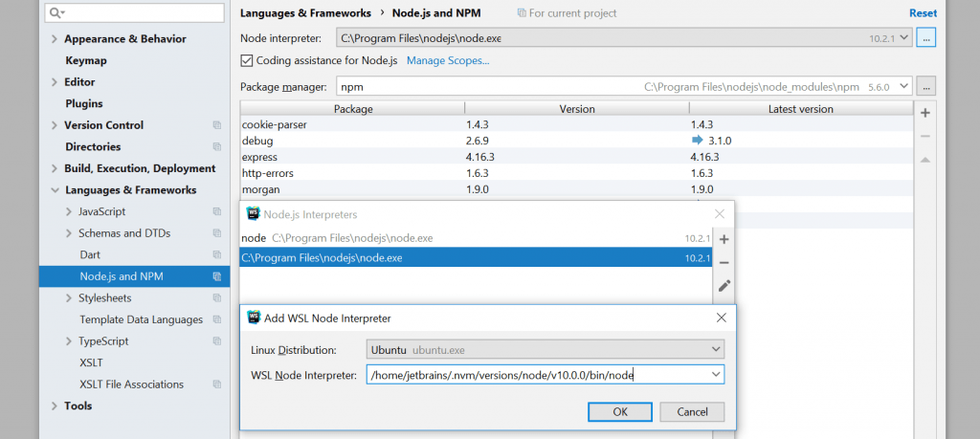Image resolution: width=980 pixels, height=439 pixels.
Task: Open Plugins settings page
Action: tap(84, 103)
